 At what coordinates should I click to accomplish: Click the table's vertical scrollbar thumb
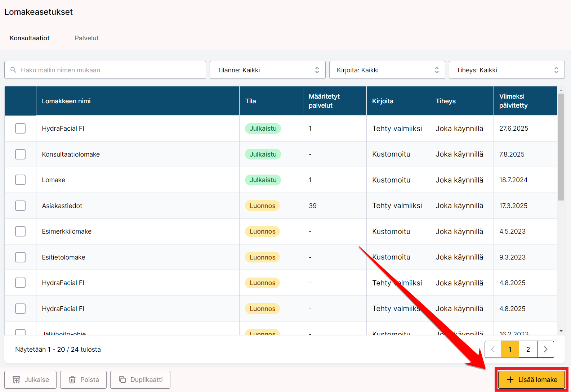[561, 147]
